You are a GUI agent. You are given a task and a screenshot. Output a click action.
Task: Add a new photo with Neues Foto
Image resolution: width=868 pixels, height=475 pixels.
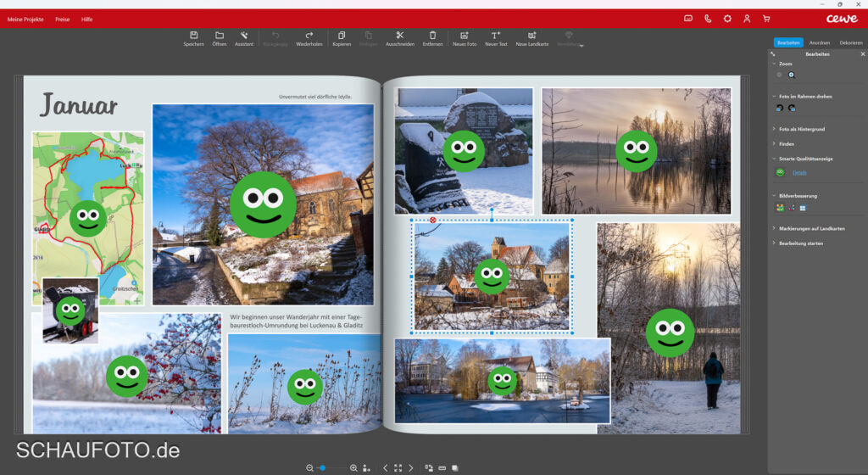[465, 36]
